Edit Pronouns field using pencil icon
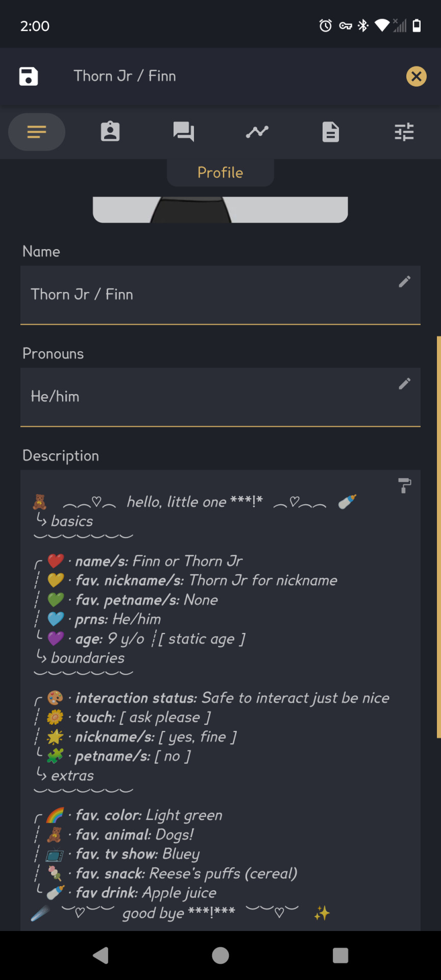441x980 pixels. tap(405, 383)
